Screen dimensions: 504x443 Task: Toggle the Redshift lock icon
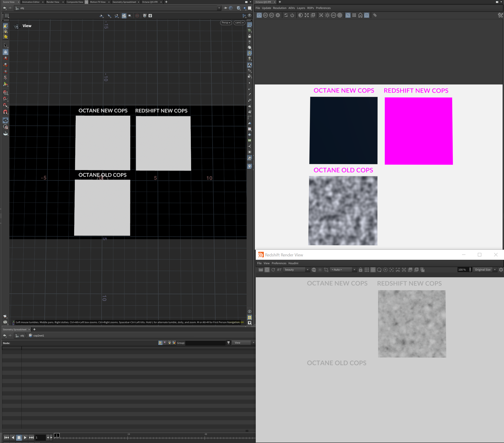point(360,270)
